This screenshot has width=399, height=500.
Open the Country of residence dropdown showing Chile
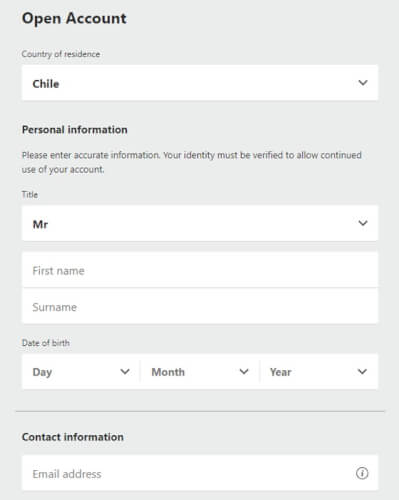200,83
